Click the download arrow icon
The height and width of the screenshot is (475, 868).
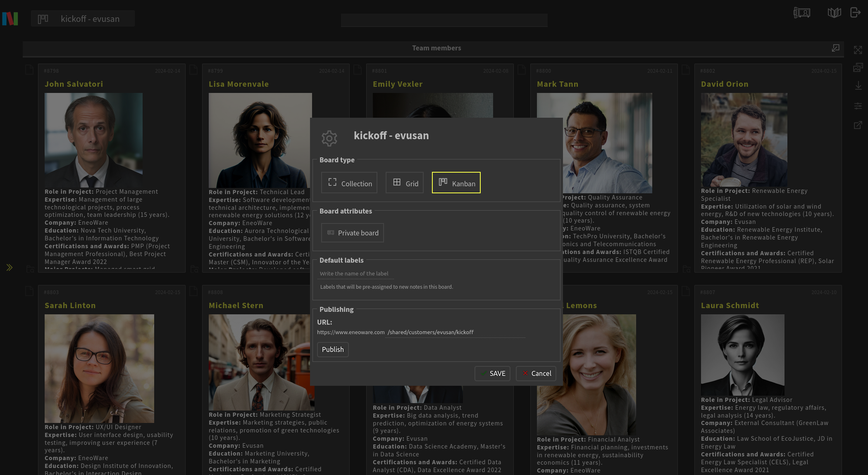coord(858,85)
